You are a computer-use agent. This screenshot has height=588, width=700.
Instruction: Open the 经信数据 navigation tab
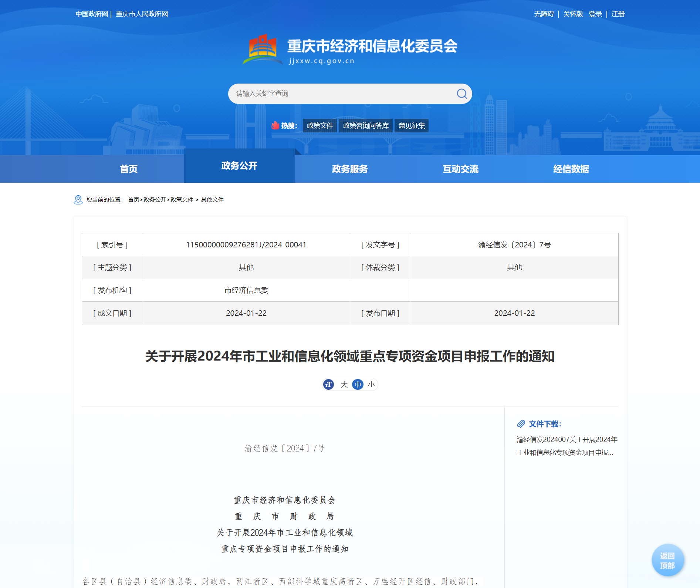571,169
